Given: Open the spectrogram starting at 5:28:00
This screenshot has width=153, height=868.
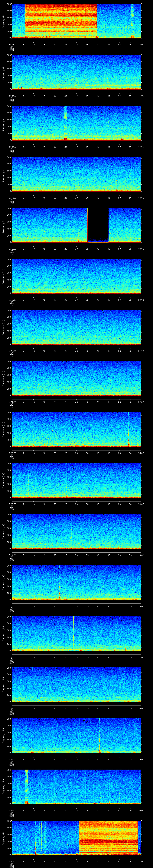Looking at the screenshot, I should click(x=76, y=736).
